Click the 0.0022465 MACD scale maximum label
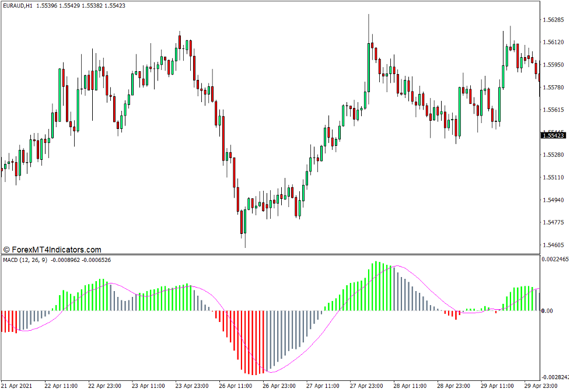 554,258
